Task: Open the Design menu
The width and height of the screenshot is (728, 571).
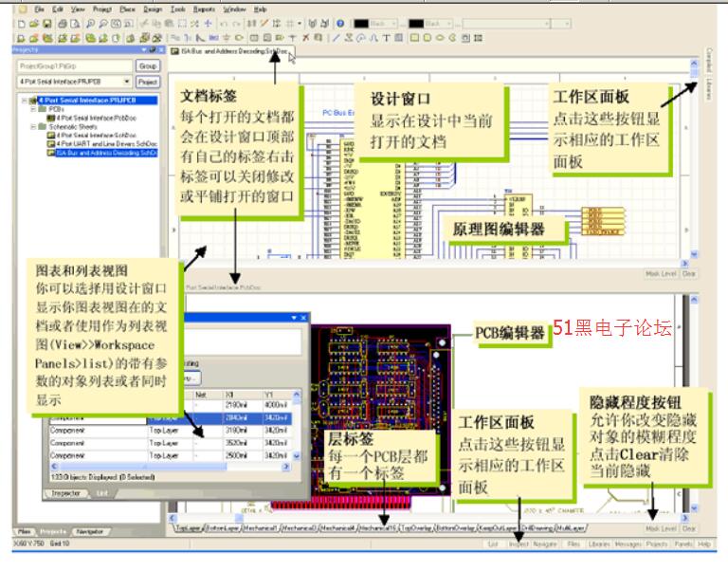Action: (153, 9)
